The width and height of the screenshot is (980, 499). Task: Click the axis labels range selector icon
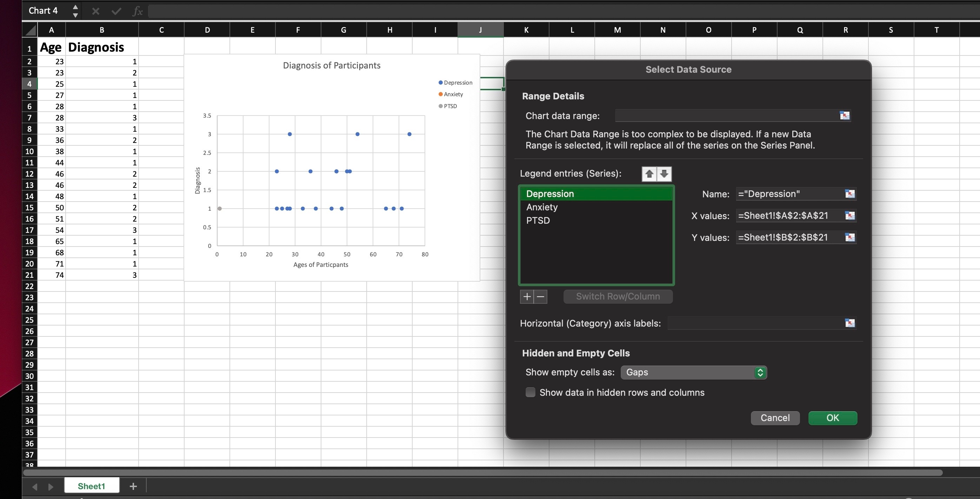tap(849, 323)
